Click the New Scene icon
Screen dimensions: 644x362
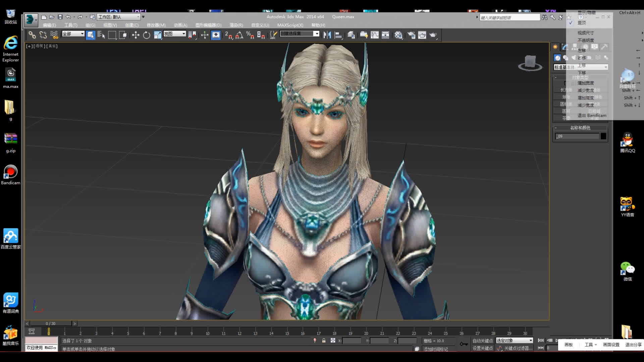pos(44,17)
